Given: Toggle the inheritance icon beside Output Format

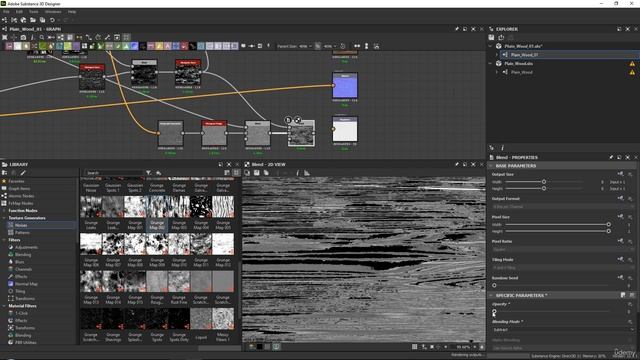Looking at the screenshot, I should pos(620,198).
